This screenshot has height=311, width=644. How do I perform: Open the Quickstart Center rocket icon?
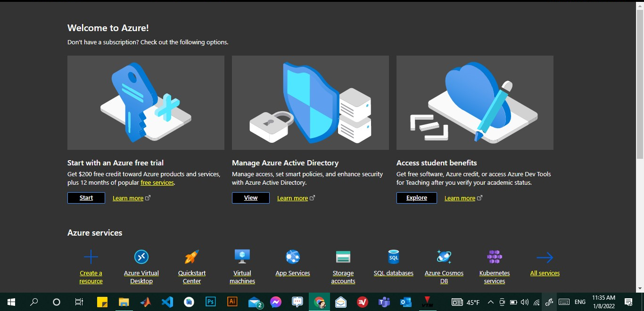(192, 257)
